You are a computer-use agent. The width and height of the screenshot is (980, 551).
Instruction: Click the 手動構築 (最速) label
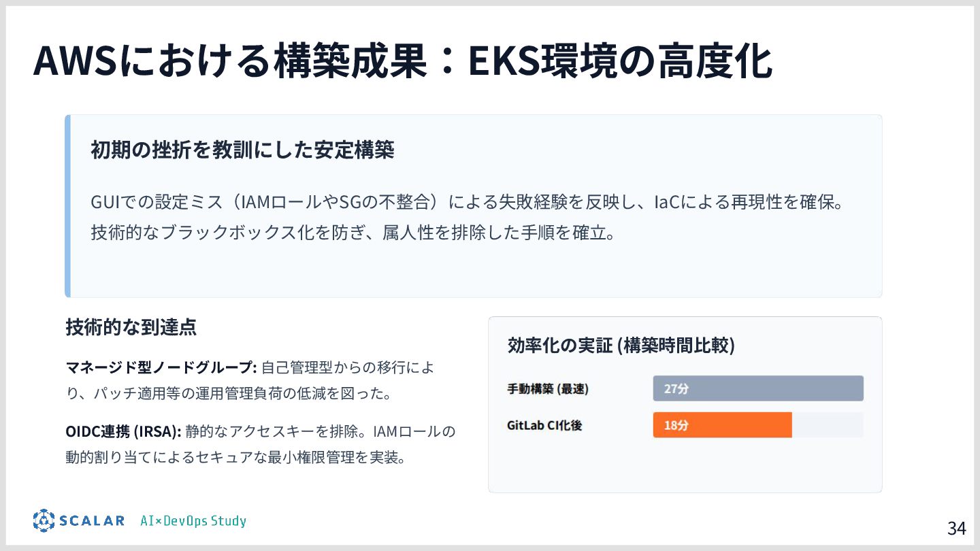(x=548, y=389)
